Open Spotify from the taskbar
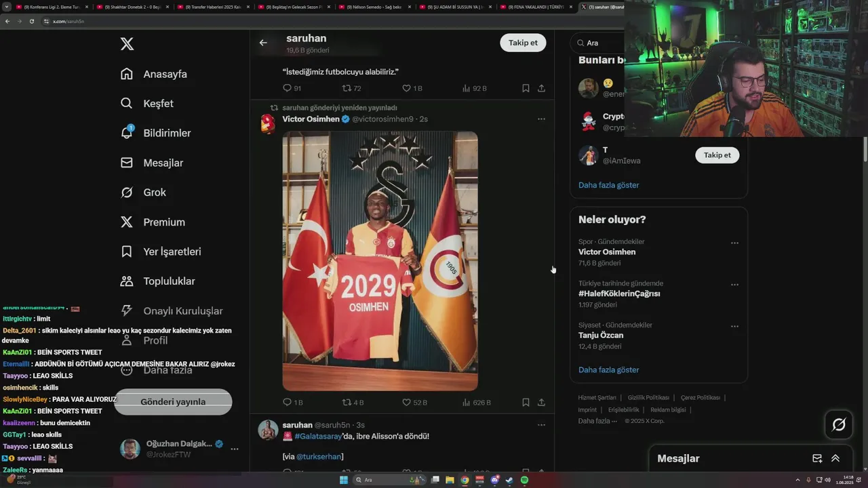The image size is (868, 488). [524, 480]
